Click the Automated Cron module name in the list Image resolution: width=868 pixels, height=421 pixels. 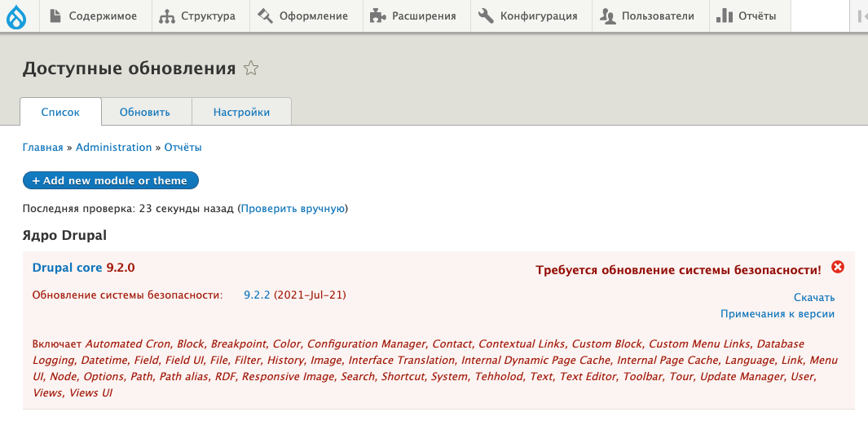point(127,344)
